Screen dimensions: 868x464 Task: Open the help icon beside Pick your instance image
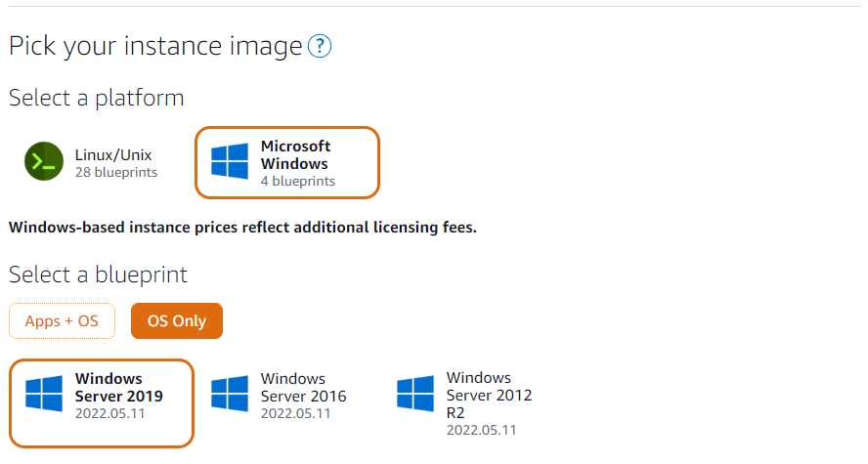[320, 46]
